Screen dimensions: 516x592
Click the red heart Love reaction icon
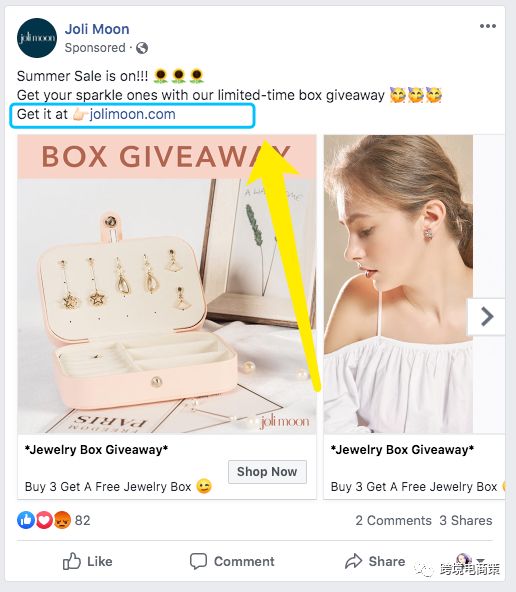(44, 520)
